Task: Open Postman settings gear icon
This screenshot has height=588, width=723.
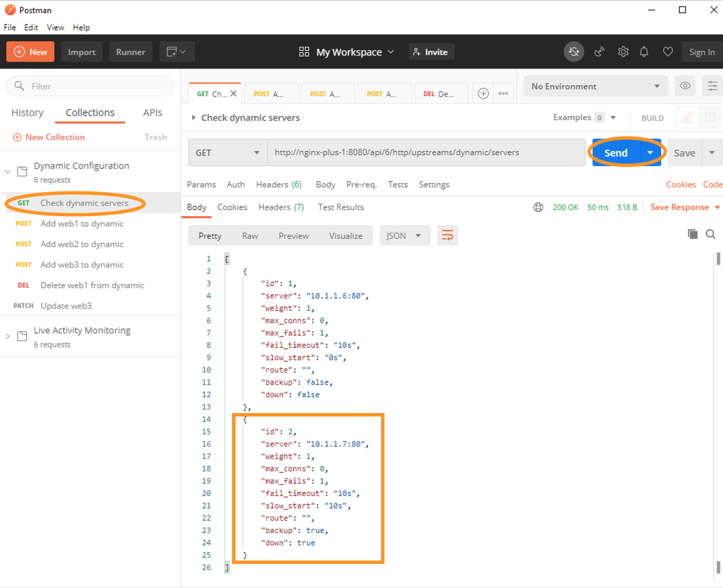Action: click(623, 51)
